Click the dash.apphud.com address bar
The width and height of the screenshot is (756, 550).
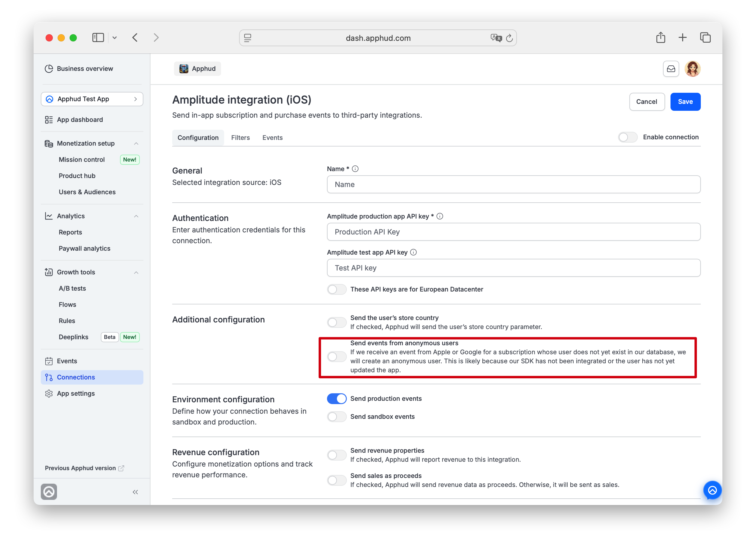point(378,38)
